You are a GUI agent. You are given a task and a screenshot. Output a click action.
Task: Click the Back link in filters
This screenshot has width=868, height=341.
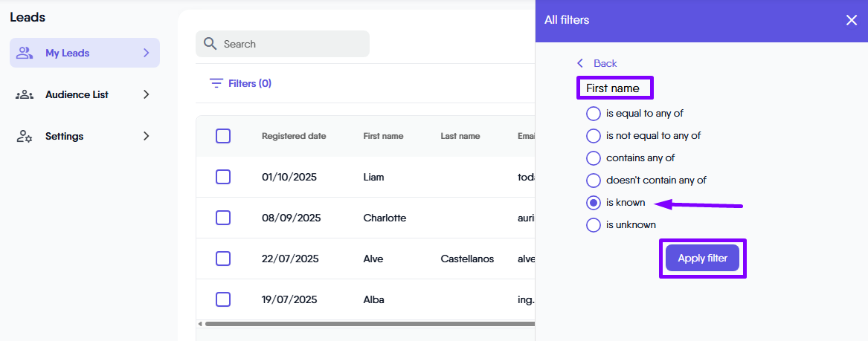(x=605, y=63)
